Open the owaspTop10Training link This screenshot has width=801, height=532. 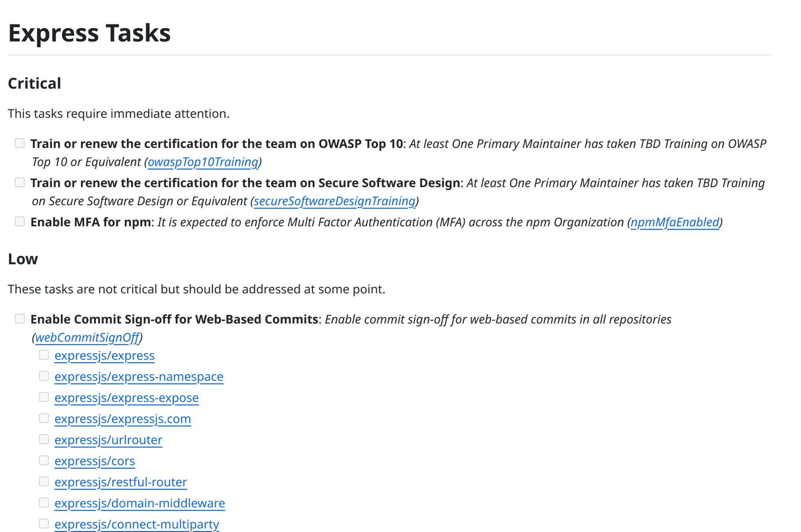203,162
